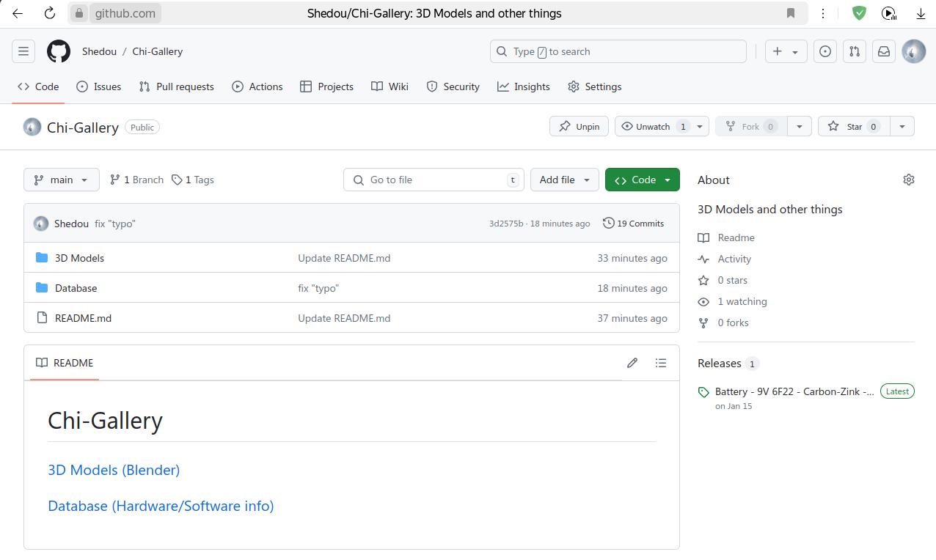The image size is (936, 560).
Task: Open the Add file dropdown
Action: point(564,180)
